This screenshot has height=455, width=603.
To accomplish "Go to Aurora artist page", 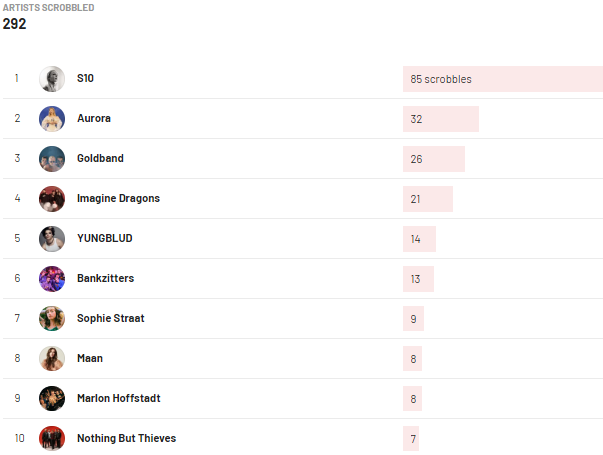I will [94, 118].
